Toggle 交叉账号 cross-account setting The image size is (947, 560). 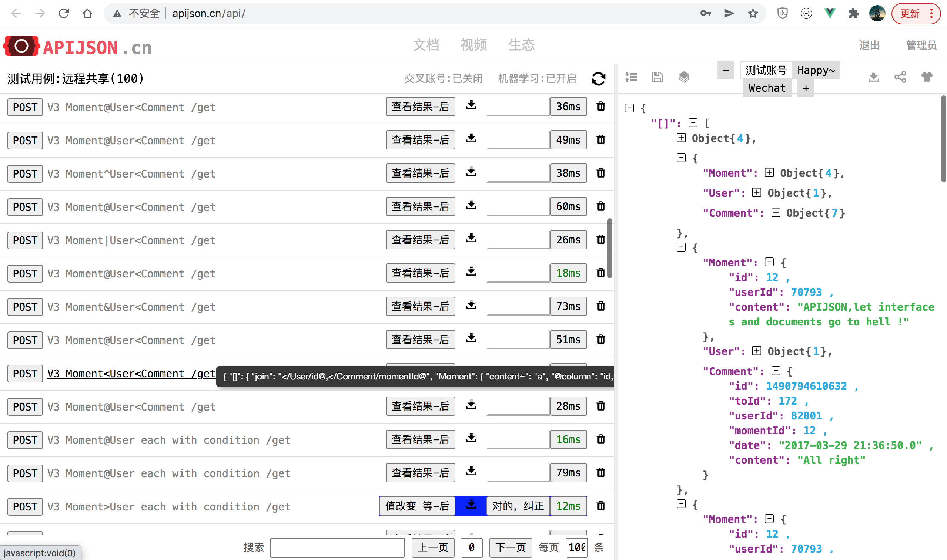tap(443, 78)
